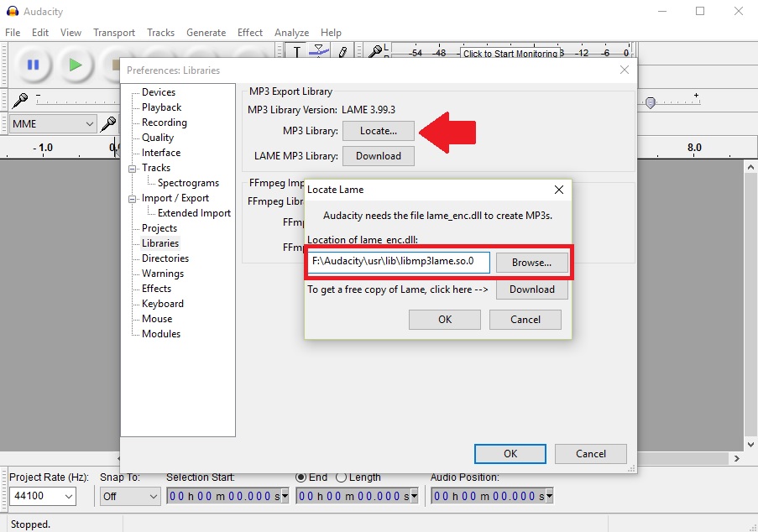Screen dimensions: 758x532
Task: Click the microphone icon beside the MME dropdown
Action: [x=108, y=123]
